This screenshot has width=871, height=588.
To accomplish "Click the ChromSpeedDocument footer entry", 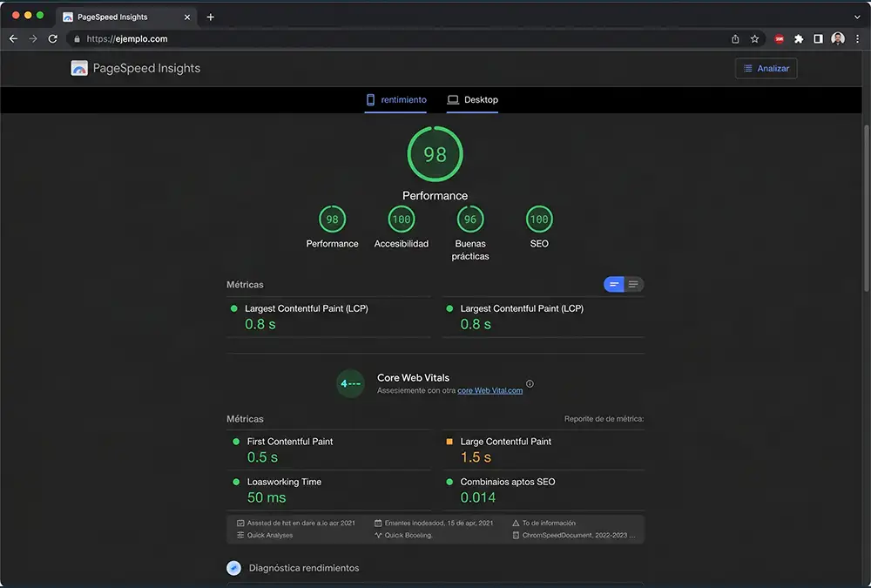I will pyautogui.click(x=574, y=535).
